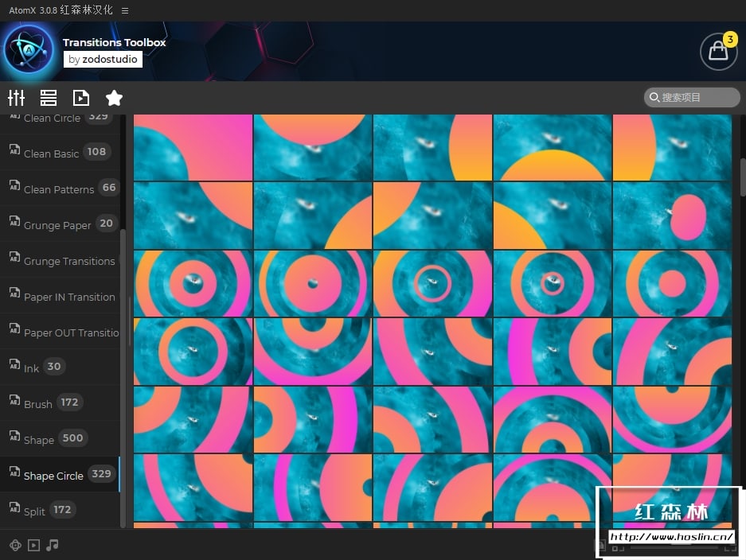Open the panel hamburger menu beside AtomX title
Viewport: 746px width, 560px height.
(125, 10)
